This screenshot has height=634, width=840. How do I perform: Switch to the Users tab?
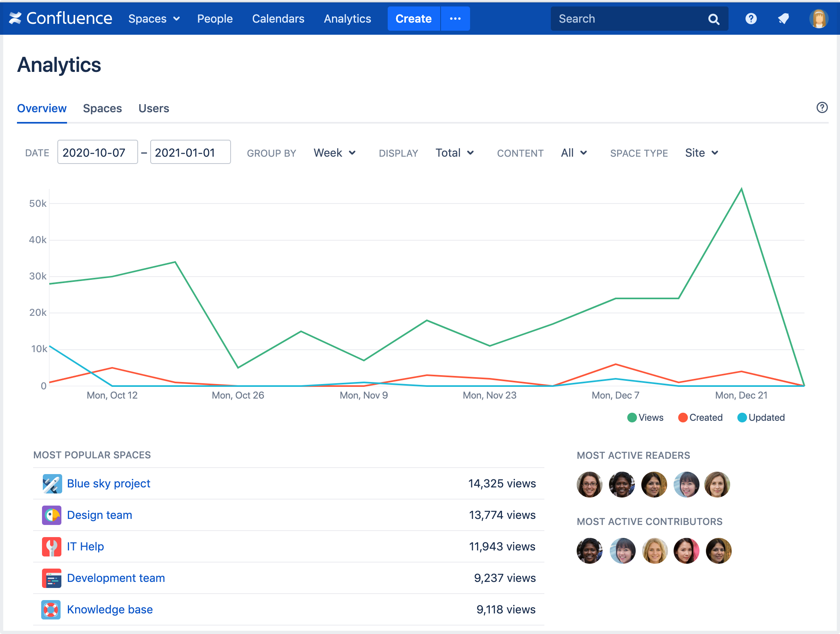[153, 108]
